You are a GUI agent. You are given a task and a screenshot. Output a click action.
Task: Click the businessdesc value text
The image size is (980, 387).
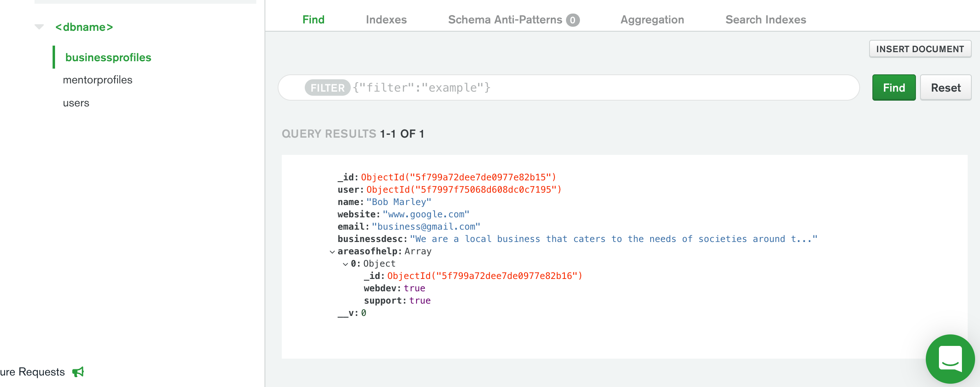(x=614, y=239)
